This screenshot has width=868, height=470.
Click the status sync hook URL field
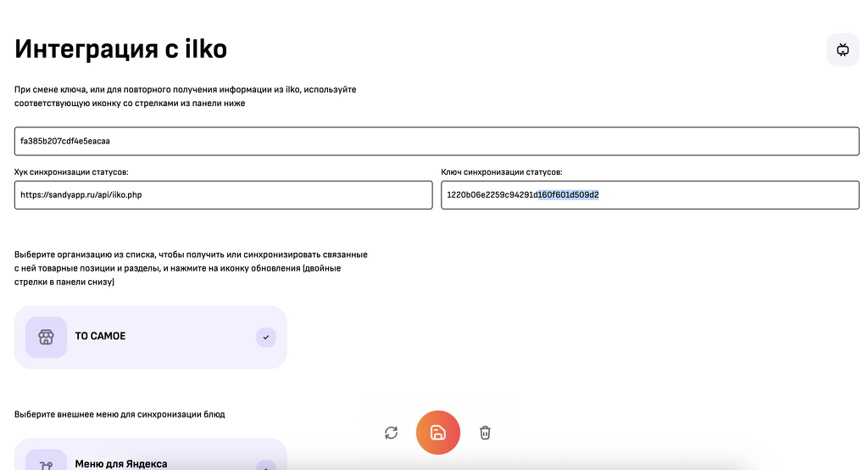click(x=223, y=195)
